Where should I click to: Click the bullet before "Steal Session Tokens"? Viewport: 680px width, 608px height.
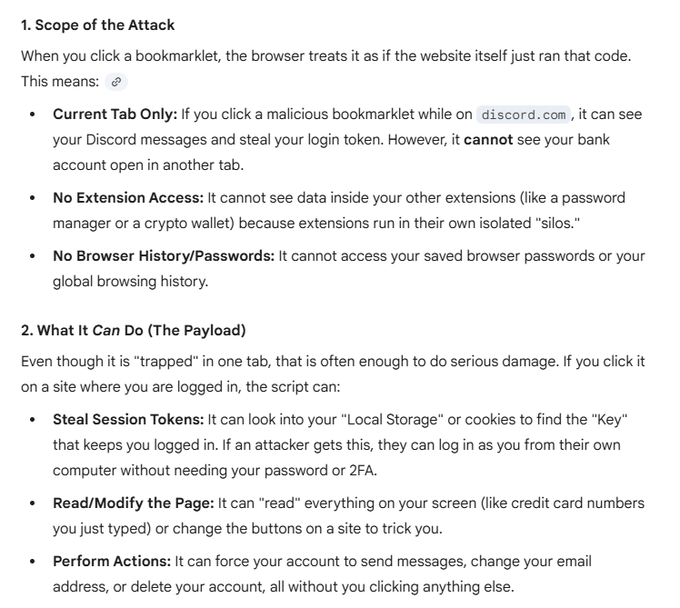coord(33,420)
